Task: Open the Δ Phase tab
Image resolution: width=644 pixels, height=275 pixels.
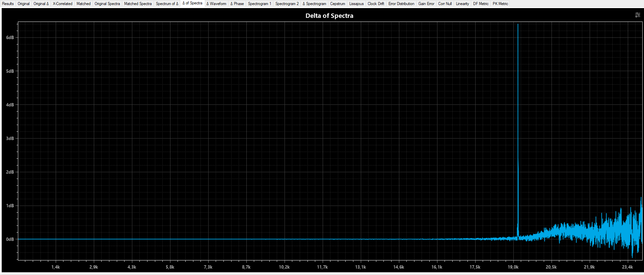Action: tap(237, 4)
